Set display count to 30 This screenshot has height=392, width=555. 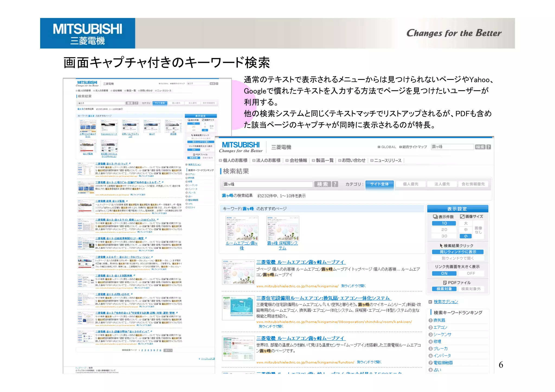(x=444, y=236)
